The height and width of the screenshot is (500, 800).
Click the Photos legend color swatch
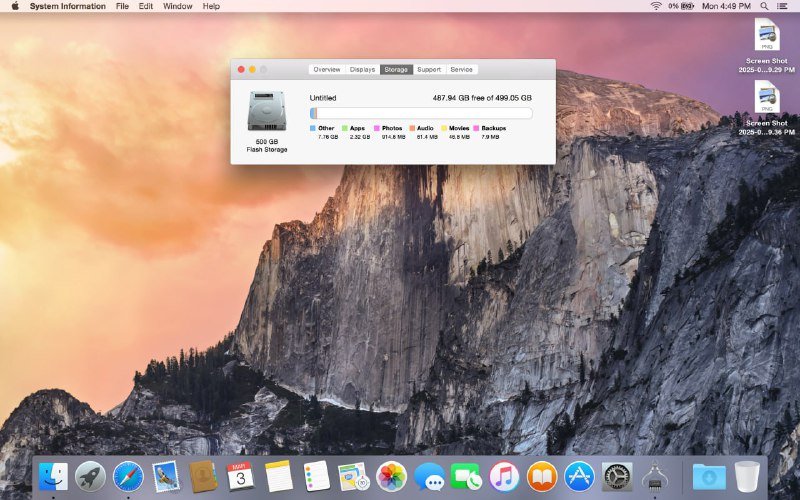(377, 129)
